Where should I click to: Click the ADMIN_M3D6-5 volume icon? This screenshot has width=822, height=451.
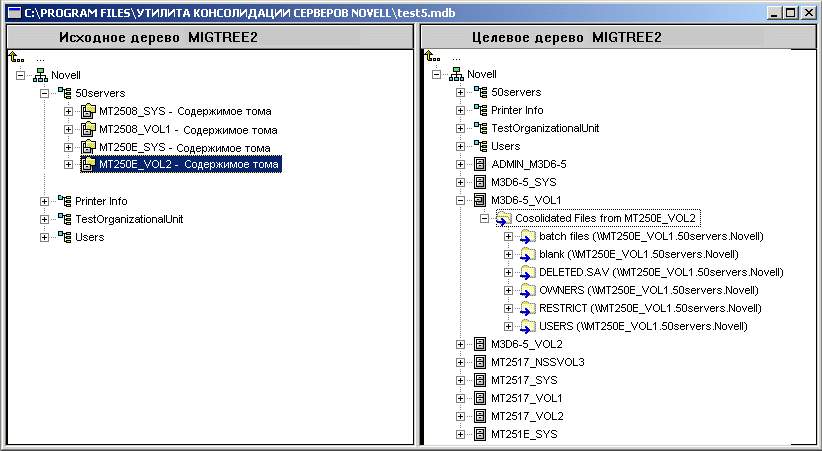point(480,164)
